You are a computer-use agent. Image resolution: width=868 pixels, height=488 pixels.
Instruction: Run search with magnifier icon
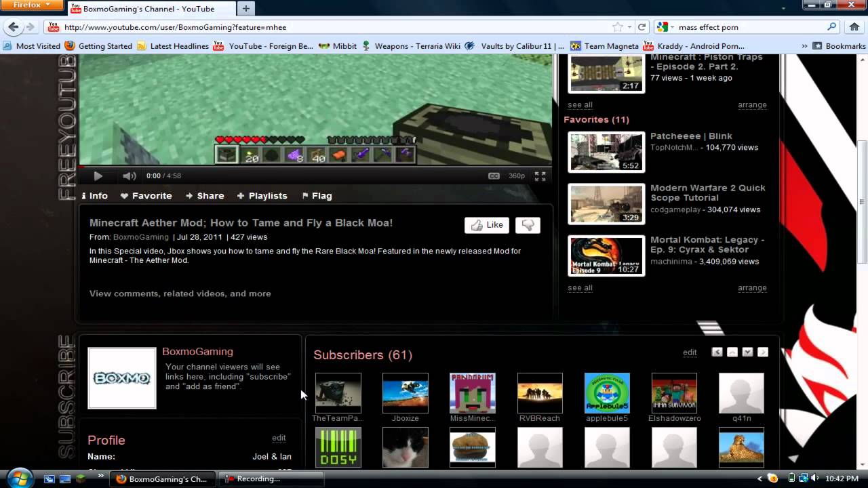(832, 27)
